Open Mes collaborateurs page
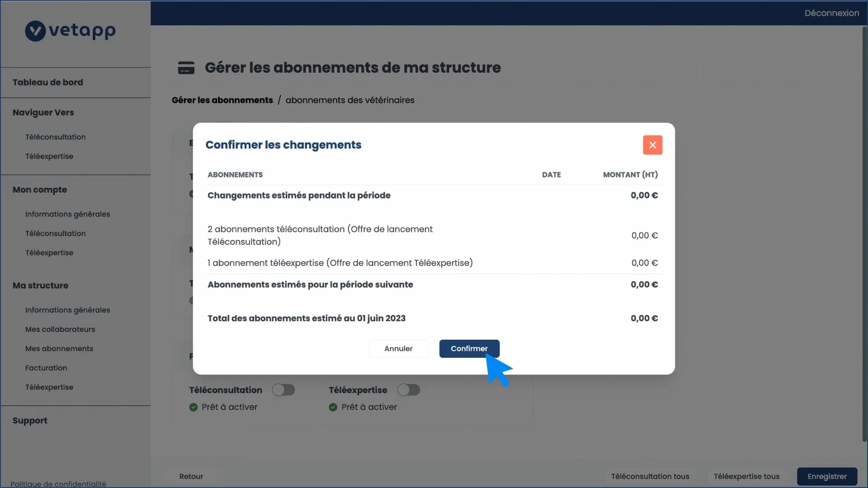The width and height of the screenshot is (868, 488). coord(60,329)
